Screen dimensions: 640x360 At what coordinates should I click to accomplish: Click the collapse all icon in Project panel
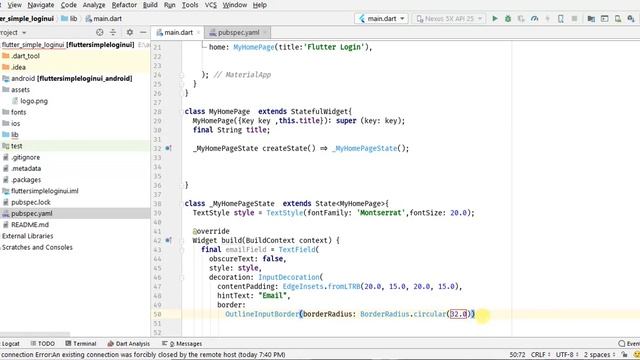click(113, 32)
